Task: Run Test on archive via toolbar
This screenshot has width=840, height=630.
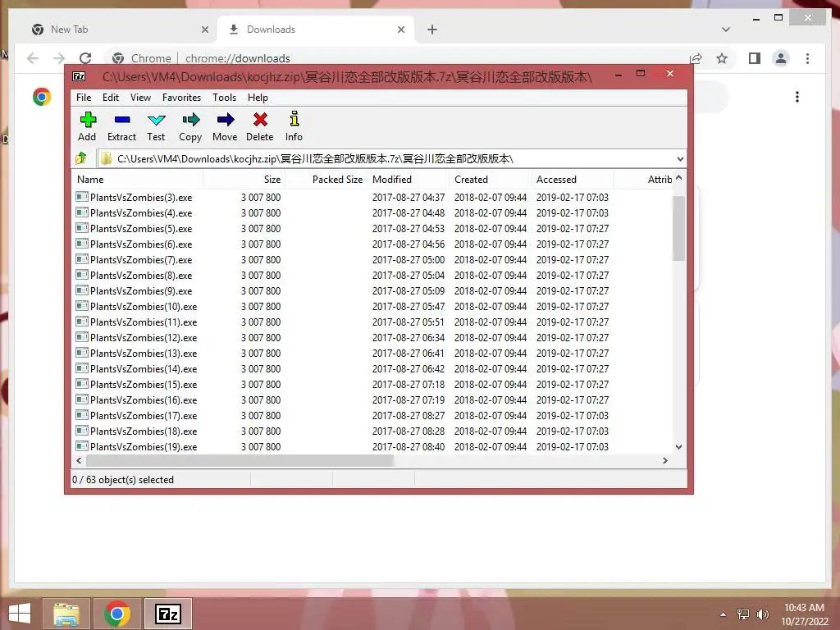Action: pos(157,120)
